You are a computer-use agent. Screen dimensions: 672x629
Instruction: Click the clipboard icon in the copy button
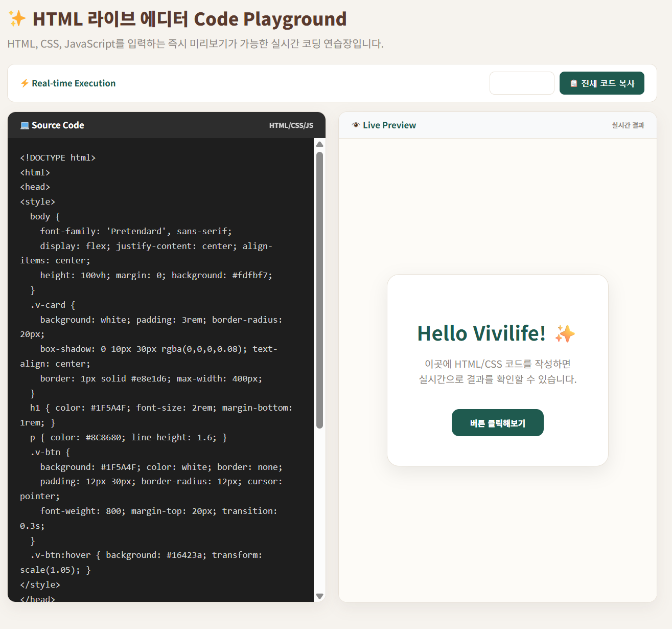pos(574,83)
